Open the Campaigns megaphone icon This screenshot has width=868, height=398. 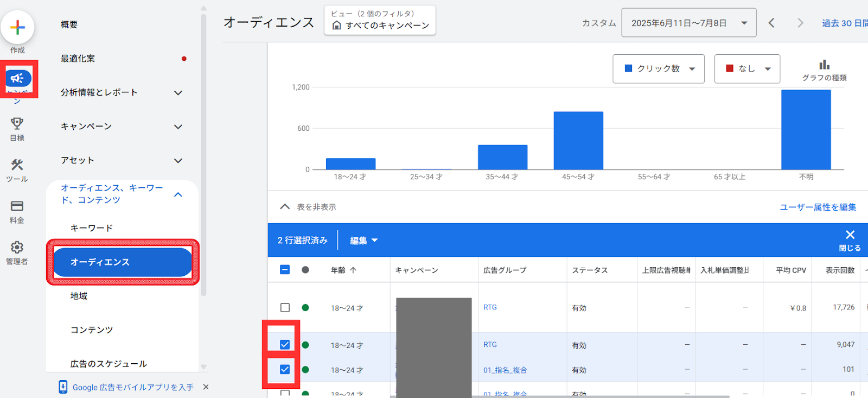[18, 78]
